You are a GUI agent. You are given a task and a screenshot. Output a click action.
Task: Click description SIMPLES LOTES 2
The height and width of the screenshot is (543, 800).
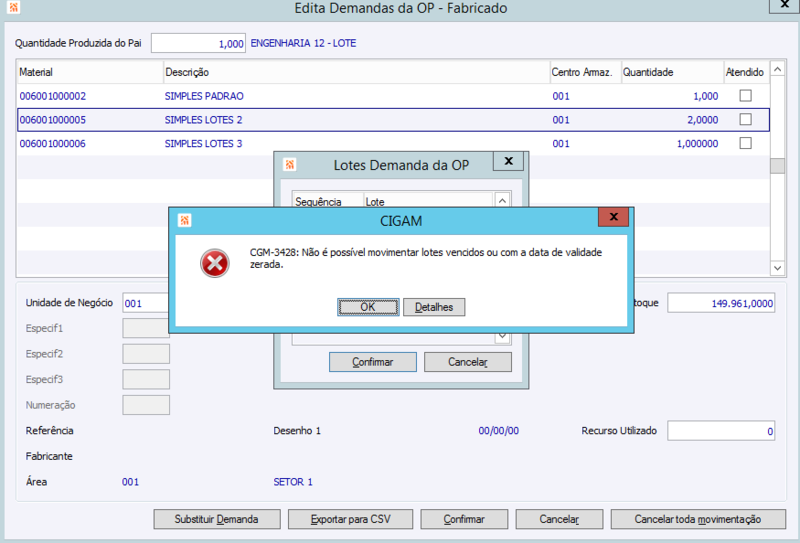204,120
